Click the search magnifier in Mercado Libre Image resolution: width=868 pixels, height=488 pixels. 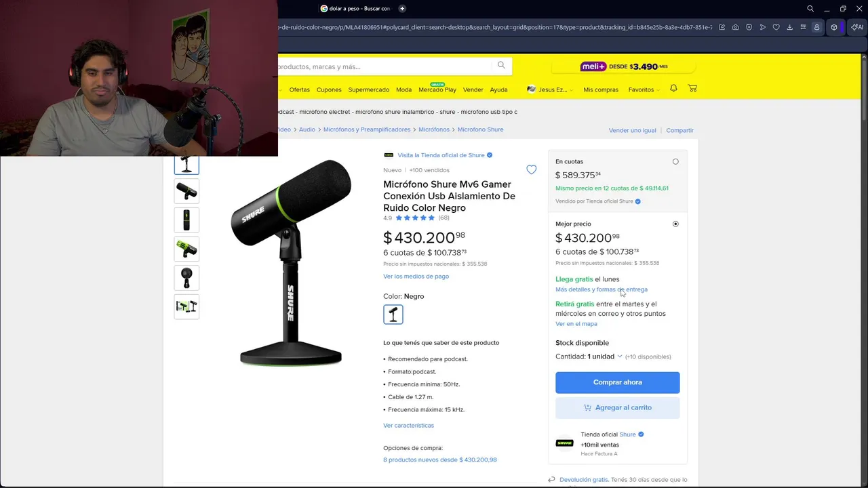[501, 66]
